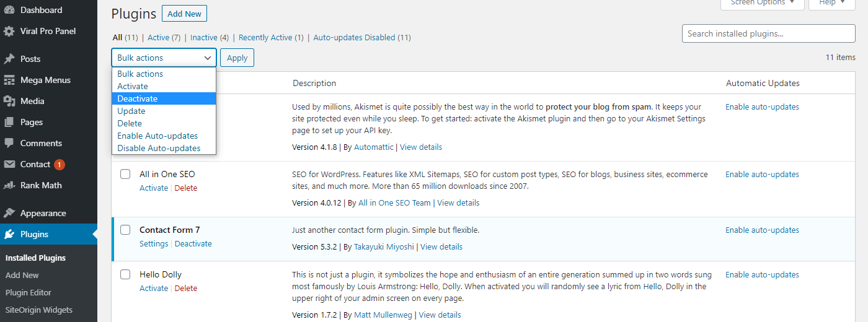Filter plugins by Active (7)

[x=164, y=37]
